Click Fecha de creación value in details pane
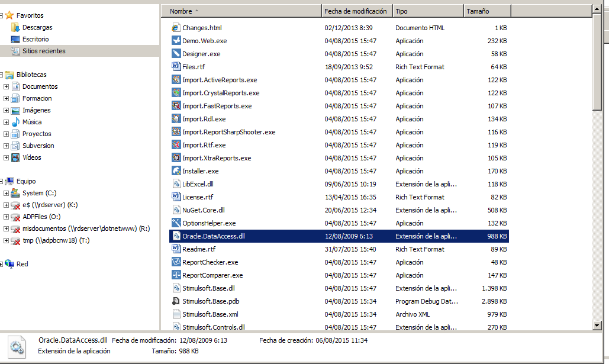 (x=341, y=340)
